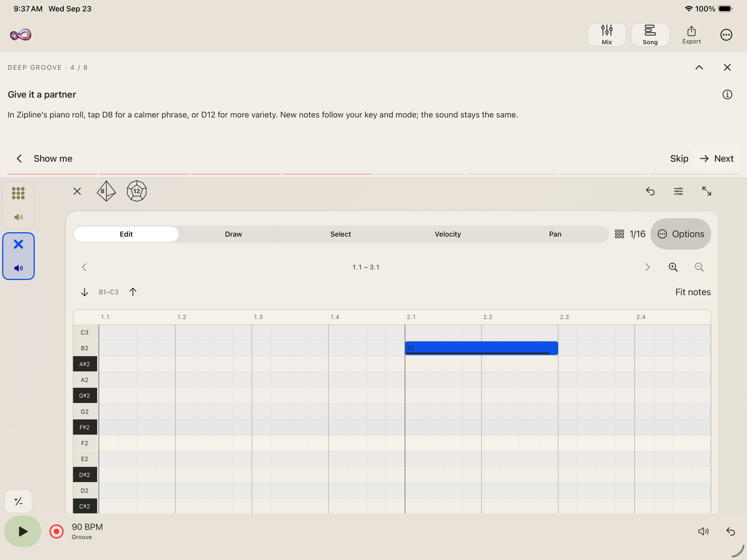Switch to Velocity mode
The image size is (747, 560).
click(448, 234)
